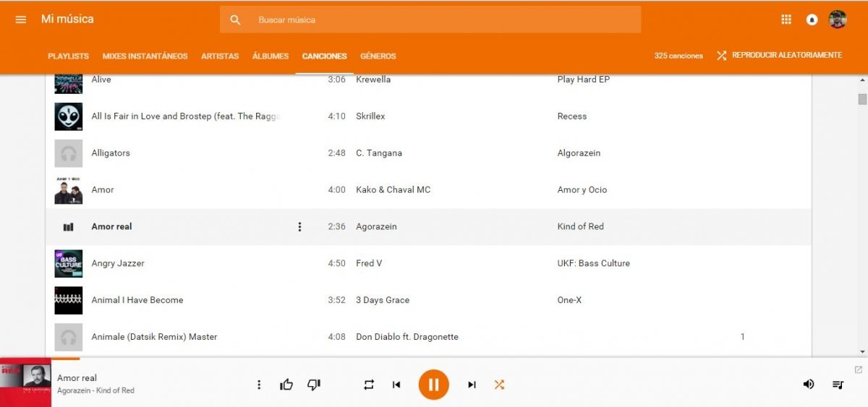Click the Amor y Ocio album thumbnail

click(68, 190)
